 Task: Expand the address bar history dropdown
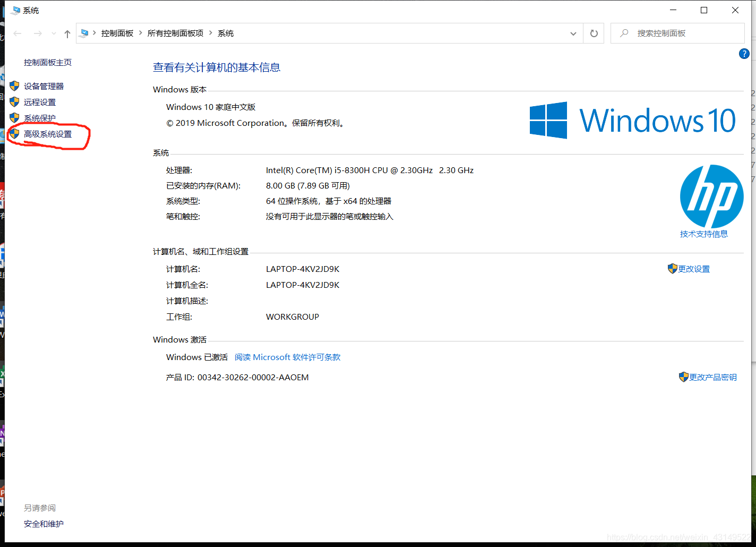tap(573, 33)
